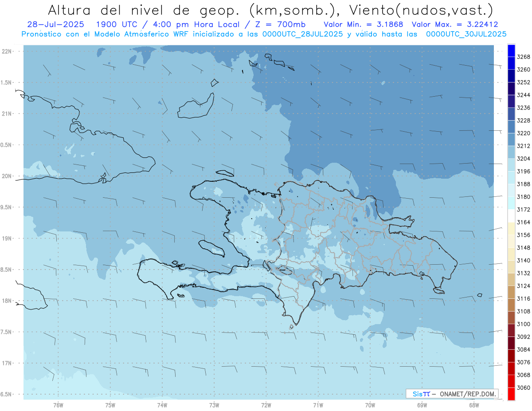Click colorbar value '3124'
532x411 pixels.
point(524,286)
